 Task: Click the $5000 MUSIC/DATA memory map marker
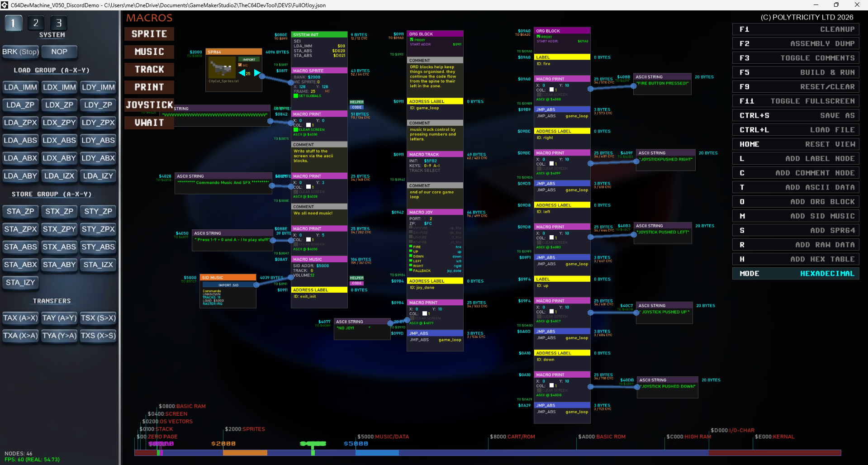tap(383, 437)
